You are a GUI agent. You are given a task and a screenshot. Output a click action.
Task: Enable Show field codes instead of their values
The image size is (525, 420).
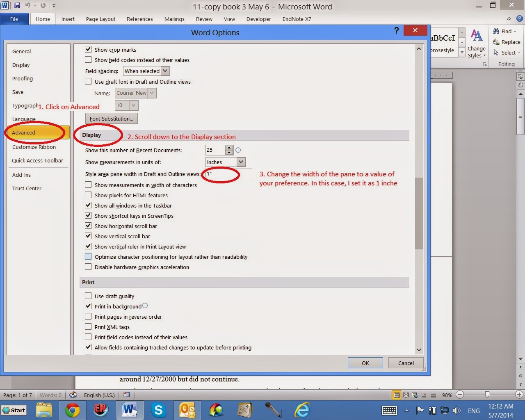click(88, 59)
